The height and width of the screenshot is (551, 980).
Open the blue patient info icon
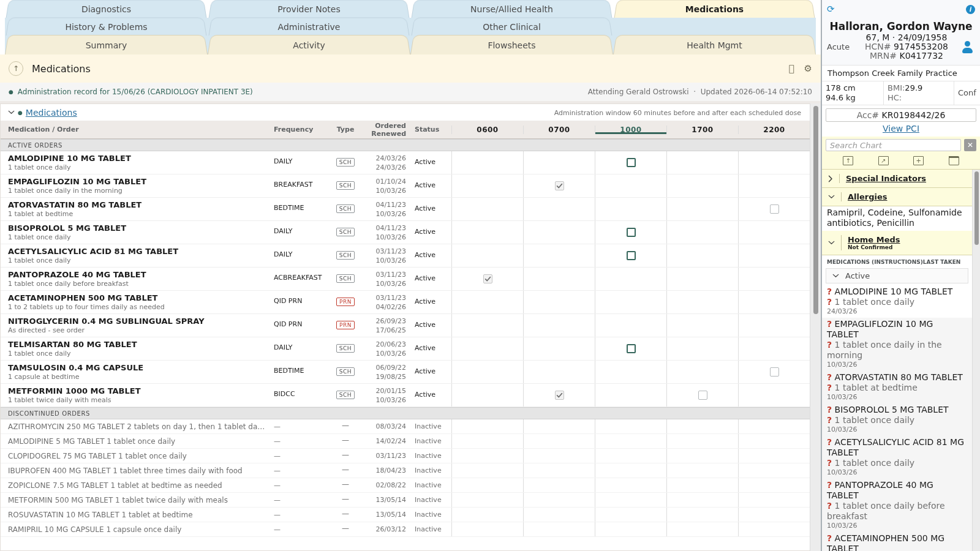tap(970, 9)
